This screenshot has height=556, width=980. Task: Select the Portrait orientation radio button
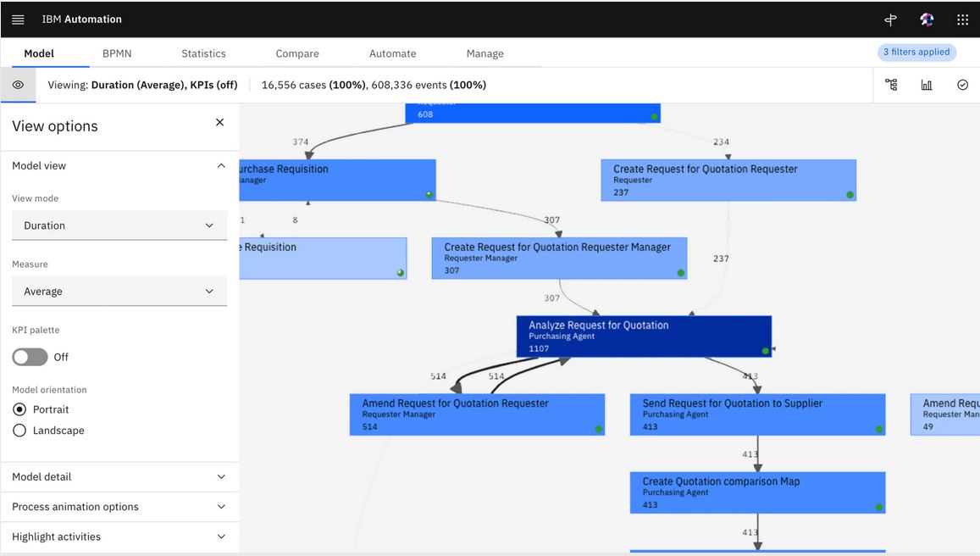(15, 409)
